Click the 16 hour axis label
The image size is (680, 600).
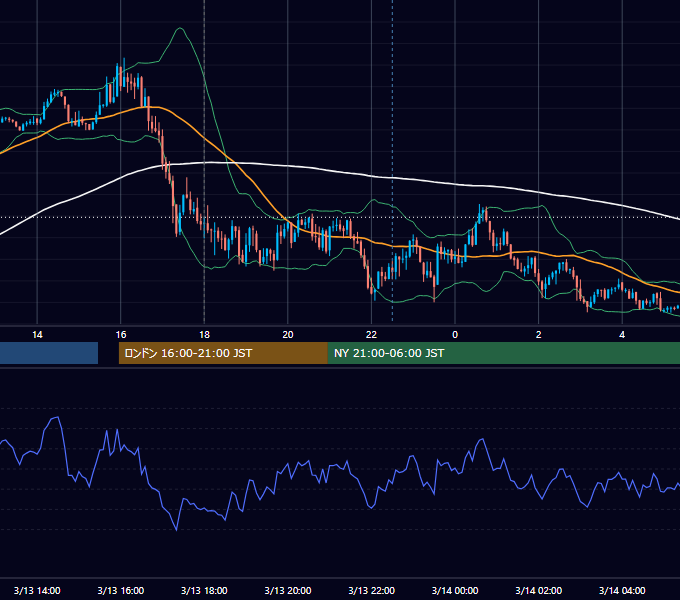click(x=121, y=335)
